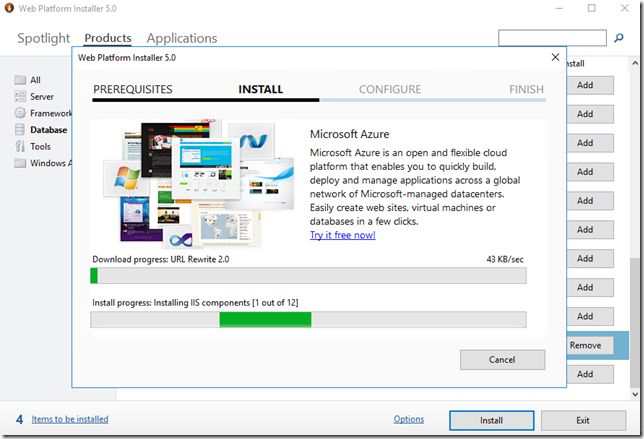This screenshot has width=644, height=439.
Task: Open the 'Try it free now!' link
Action: (343, 235)
